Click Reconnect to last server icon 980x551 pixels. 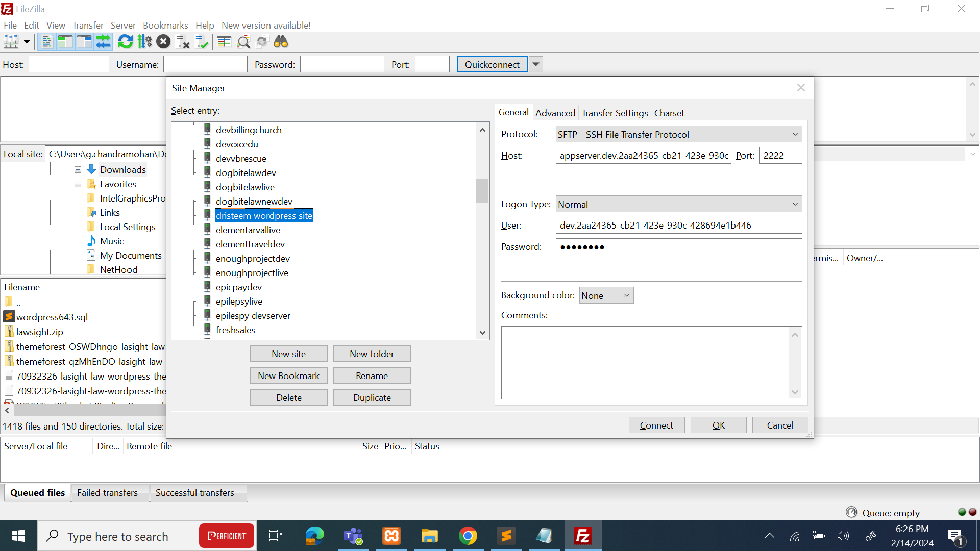click(202, 42)
